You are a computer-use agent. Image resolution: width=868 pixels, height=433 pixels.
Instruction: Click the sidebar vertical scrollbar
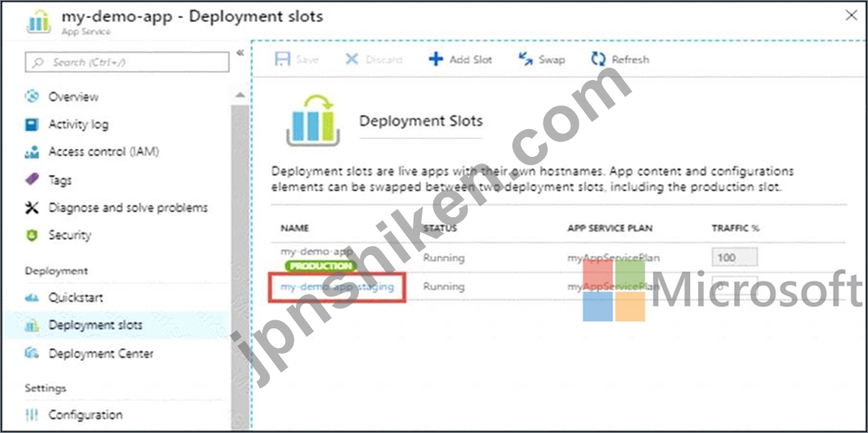click(239, 266)
